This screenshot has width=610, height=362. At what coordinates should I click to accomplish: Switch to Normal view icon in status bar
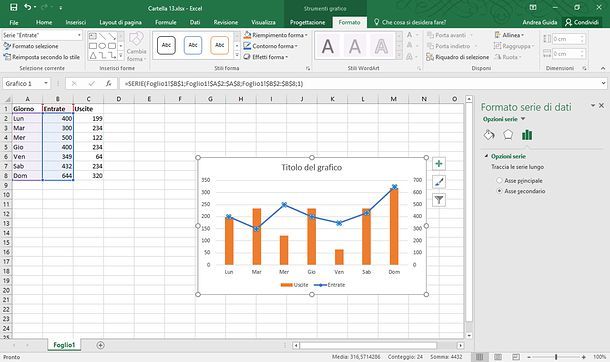(x=480, y=357)
